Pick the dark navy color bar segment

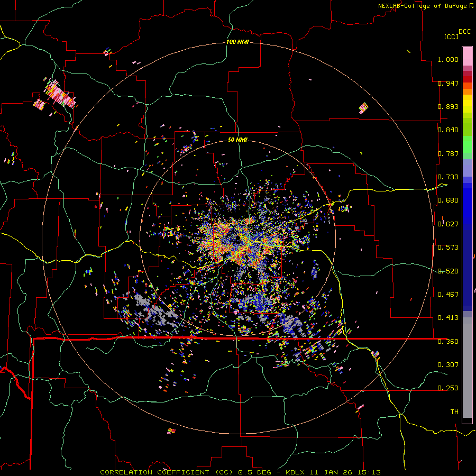pyautogui.click(x=467, y=270)
